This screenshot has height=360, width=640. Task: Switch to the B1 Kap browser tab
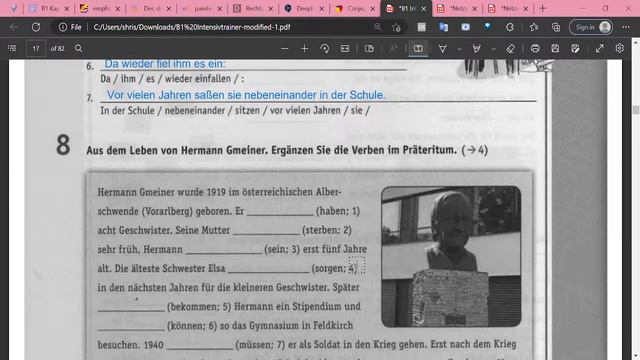(x=48, y=8)
